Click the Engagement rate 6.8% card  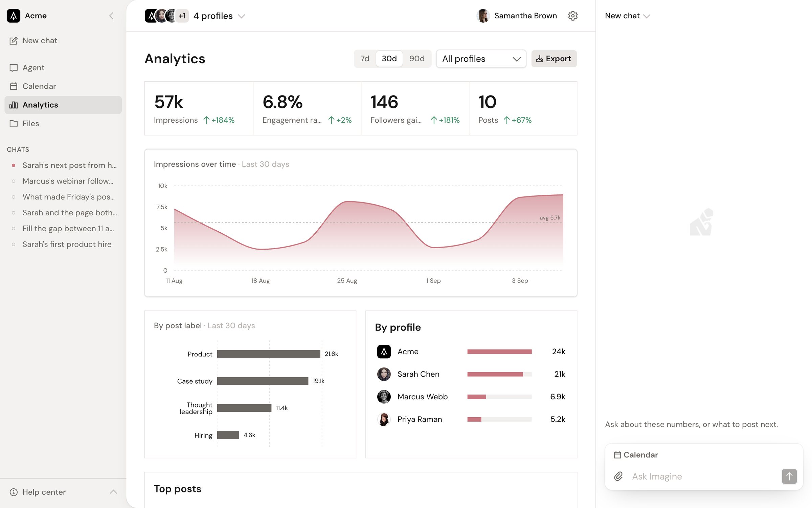coord(307,108)
